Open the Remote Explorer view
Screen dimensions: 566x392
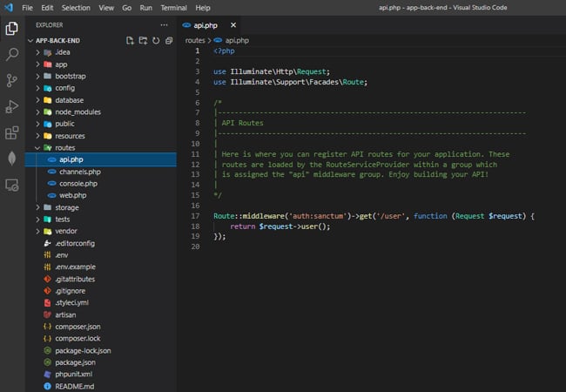tap(12, 186)
